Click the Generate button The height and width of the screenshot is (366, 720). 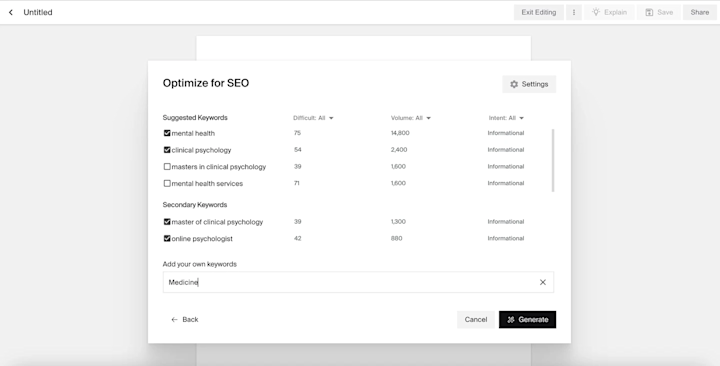tap(527, 320)
